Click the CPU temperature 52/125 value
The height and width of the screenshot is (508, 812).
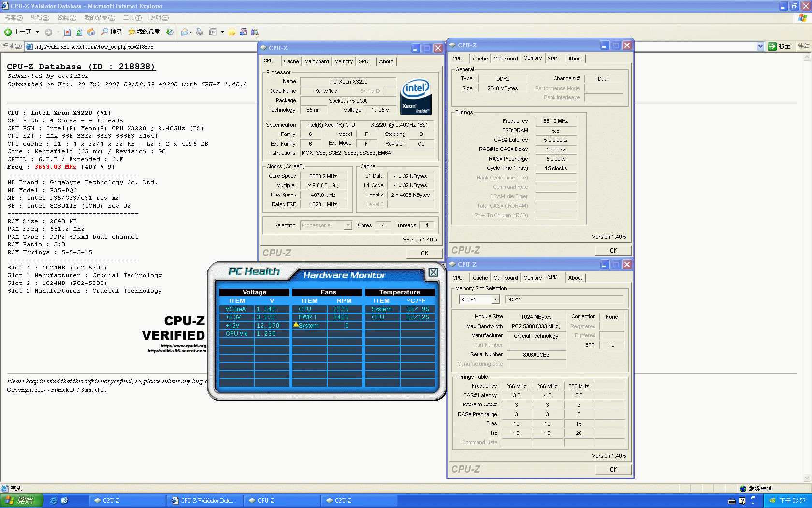(418, 317)
